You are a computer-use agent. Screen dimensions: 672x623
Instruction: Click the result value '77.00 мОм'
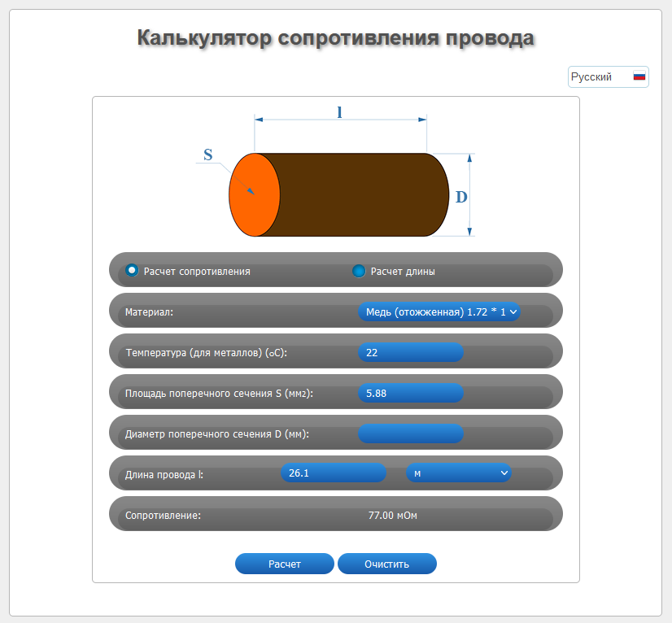click(x=393, y=516)
